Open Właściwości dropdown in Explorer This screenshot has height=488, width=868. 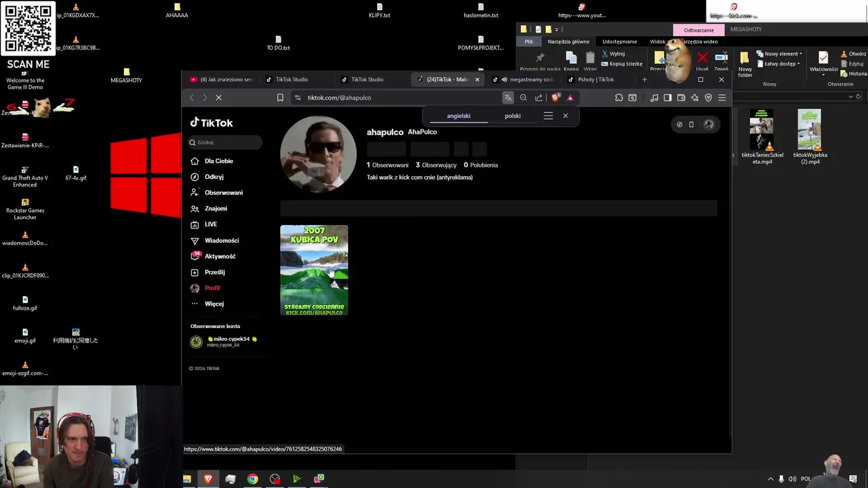point(823,62)
